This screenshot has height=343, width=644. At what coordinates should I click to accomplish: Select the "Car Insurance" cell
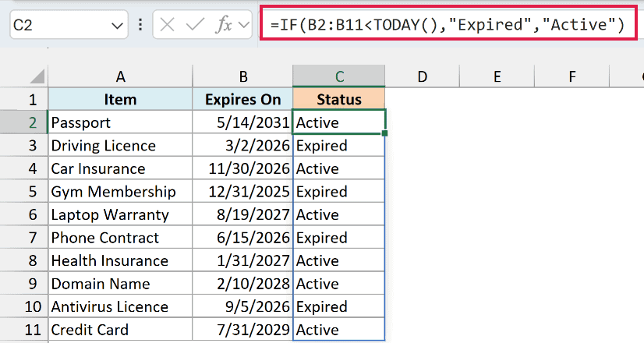pyautogui.click(x=120, y=168)
